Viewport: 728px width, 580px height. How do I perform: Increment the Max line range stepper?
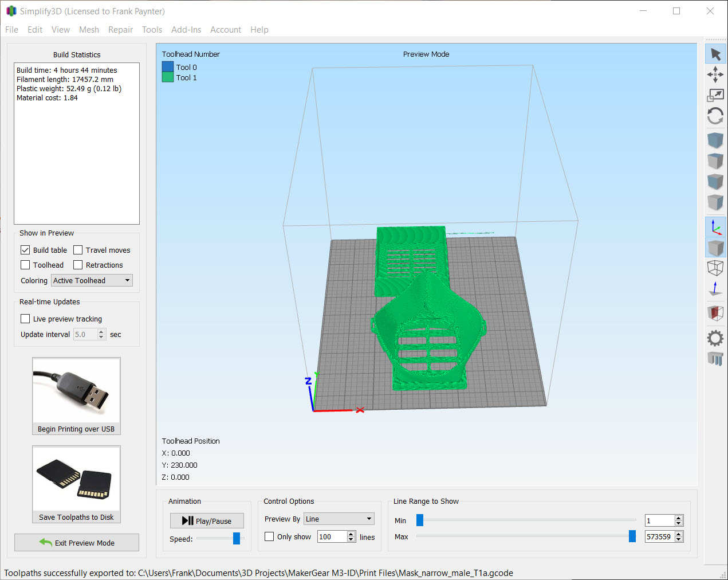[679, 534]
